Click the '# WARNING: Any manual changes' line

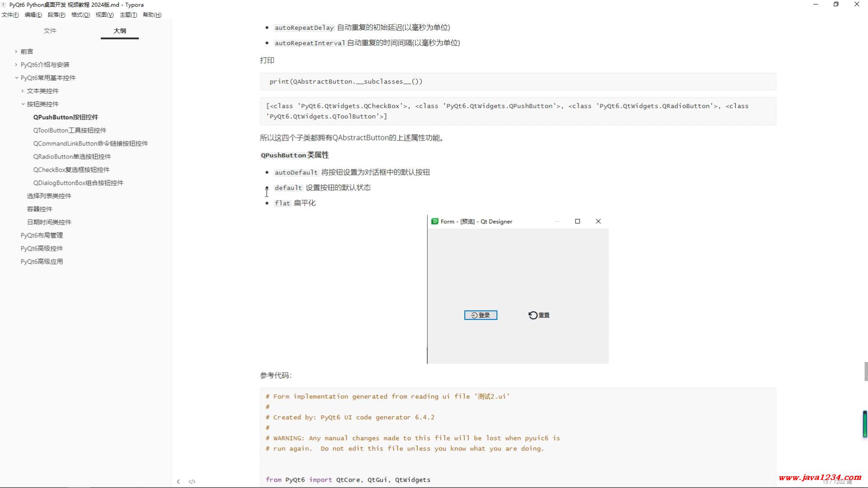coord(413,438)
